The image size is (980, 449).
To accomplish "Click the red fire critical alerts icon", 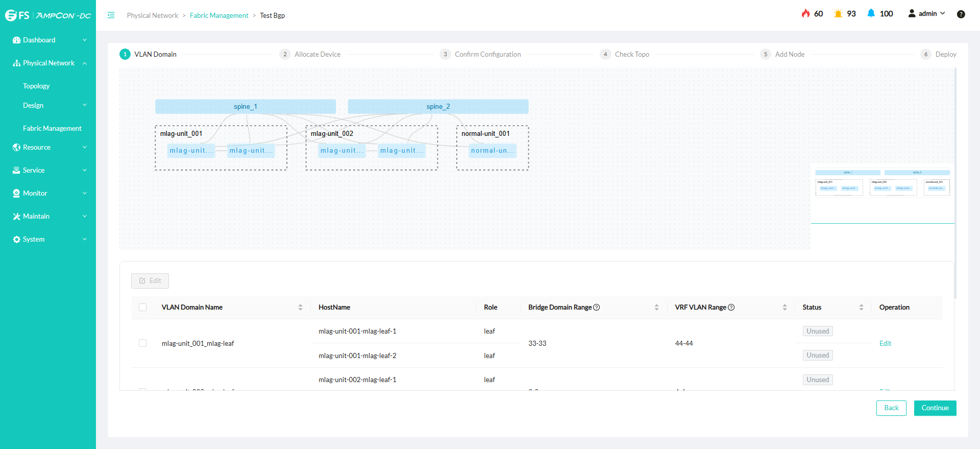I will click(805, 14).
